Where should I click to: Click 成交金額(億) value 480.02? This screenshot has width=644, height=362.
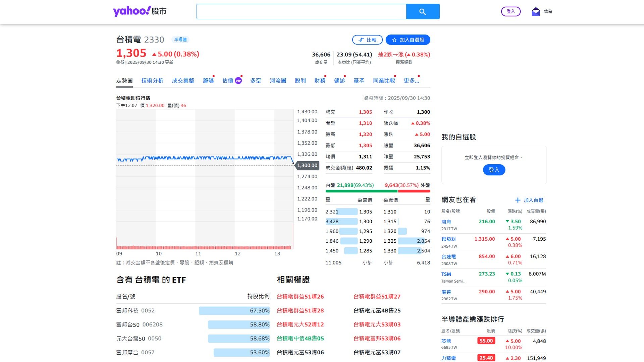364,168
